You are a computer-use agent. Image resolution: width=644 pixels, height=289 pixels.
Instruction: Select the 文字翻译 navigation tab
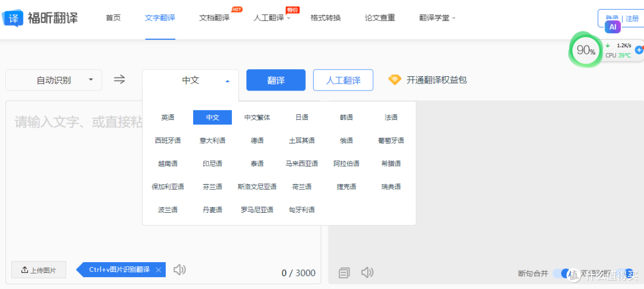tap(160, 18)
